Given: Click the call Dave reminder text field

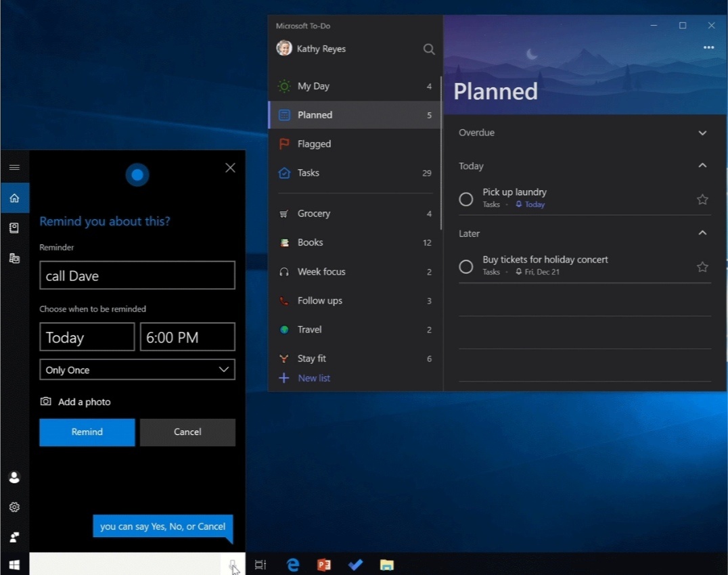Looking at the screenshot, I should click(x=137, y=276).
